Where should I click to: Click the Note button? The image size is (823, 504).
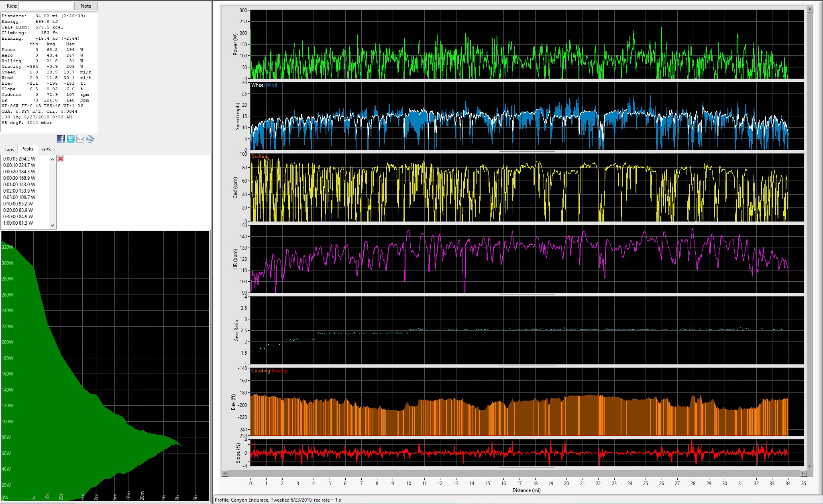pyautogui.click(x=86, y=6)
